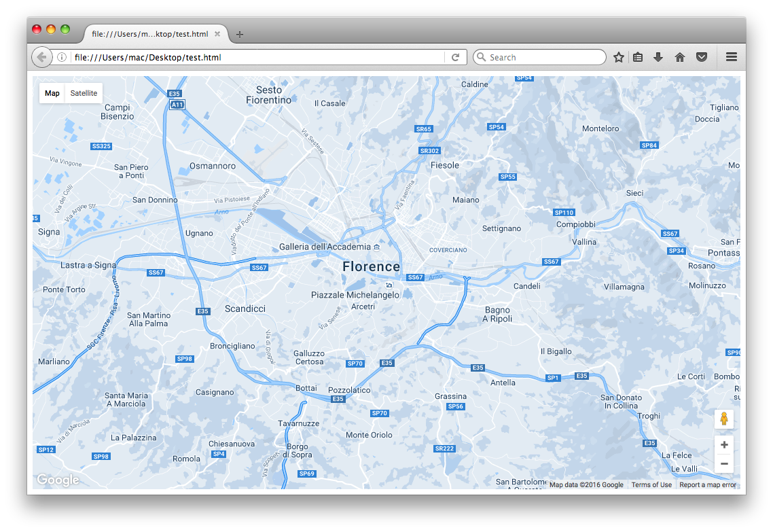
Task: Click the Il Bigallo label
Action: click(556, 351)
